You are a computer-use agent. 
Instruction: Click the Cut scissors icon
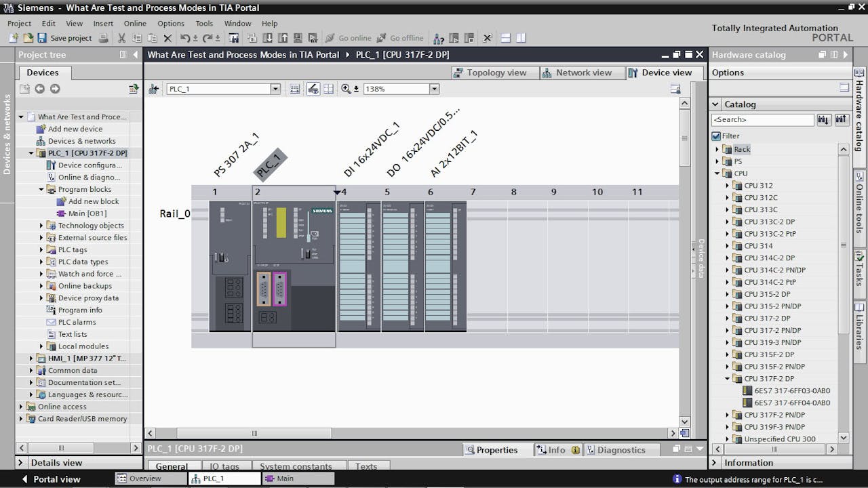pyautogui.click(x=121, y=38)
